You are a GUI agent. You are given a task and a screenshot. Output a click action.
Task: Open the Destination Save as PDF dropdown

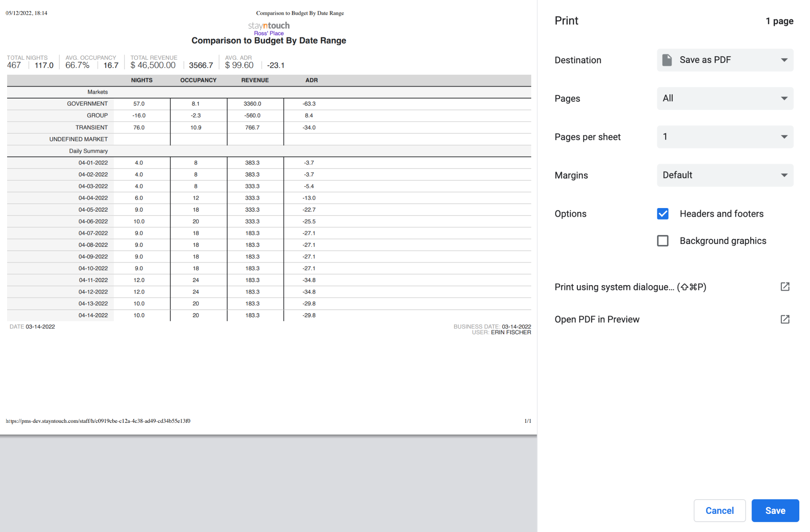(x=725, y=60)
